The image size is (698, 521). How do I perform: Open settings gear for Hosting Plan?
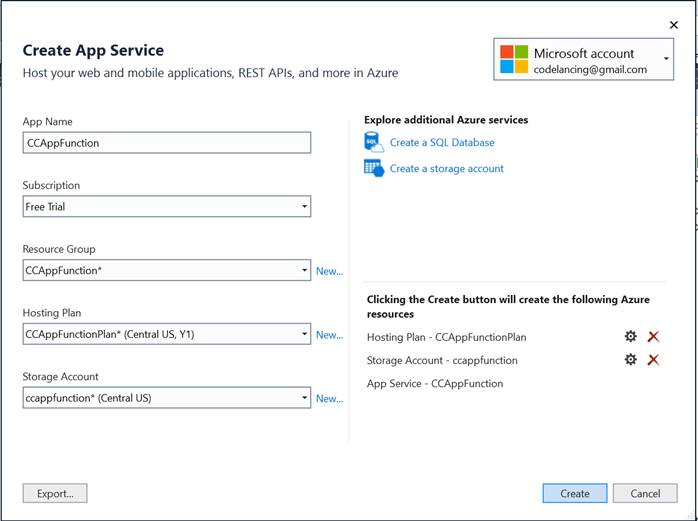(x=630, y=337)
